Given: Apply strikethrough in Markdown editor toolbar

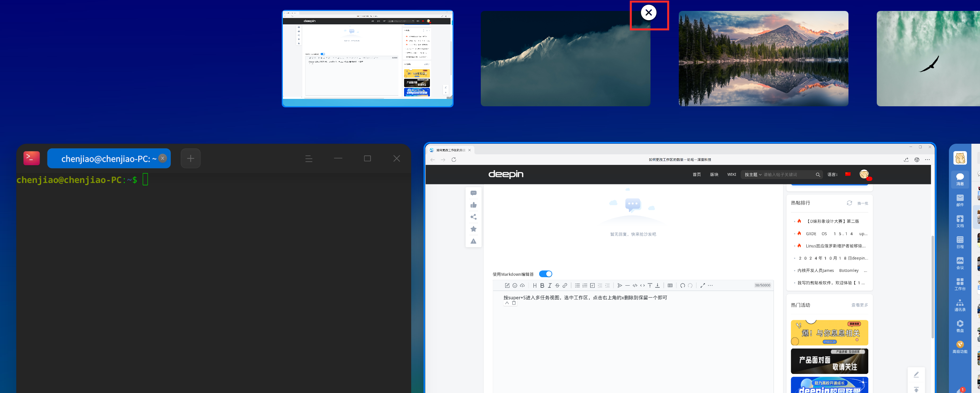Looking at the screenshot, I should [x=557, y=285].
